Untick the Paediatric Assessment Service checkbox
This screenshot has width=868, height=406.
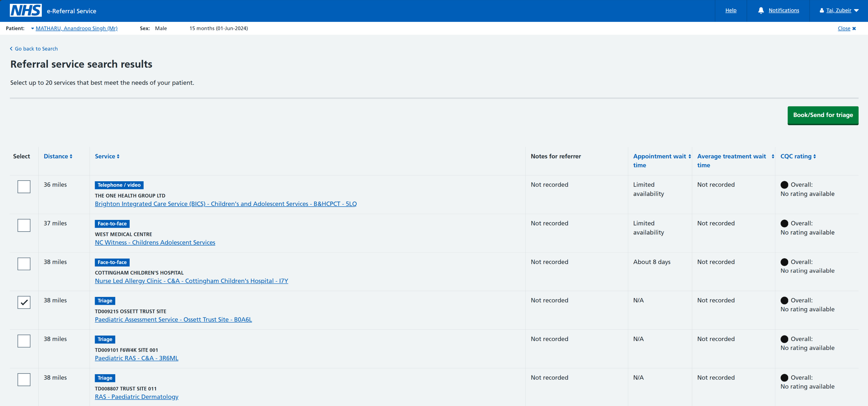[24, 302]
